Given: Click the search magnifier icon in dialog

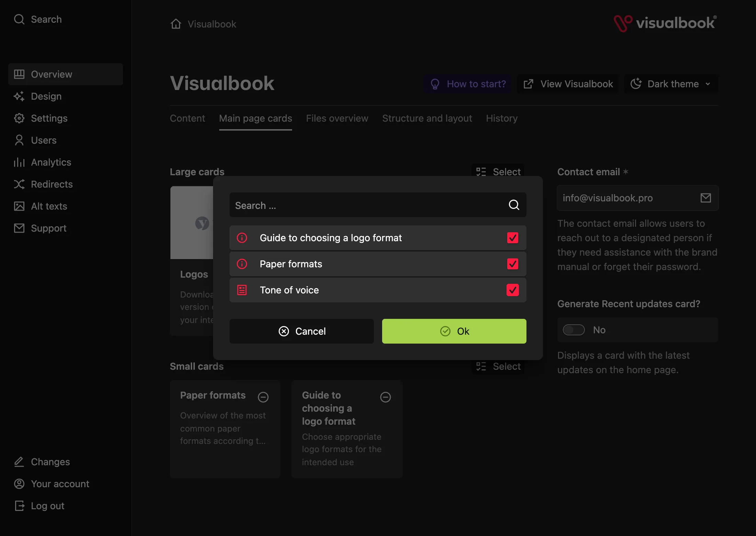Looking at the screenshot, I should (514, 205).
